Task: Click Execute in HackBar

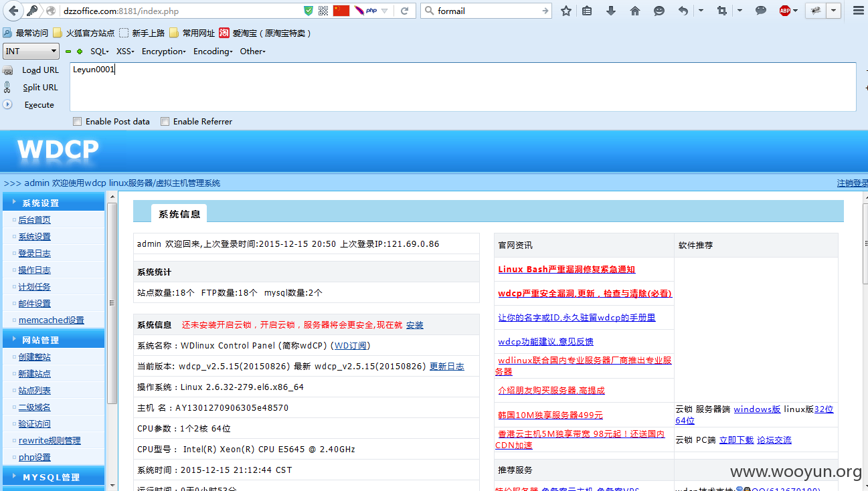Action: (x=39, y=105)
